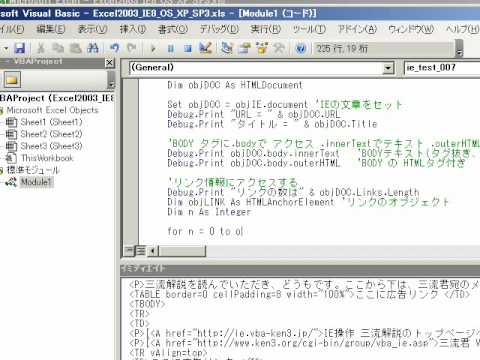Click the code pane horizontal scrollbar thumb
Viewport: 480px width, 360px height.
182,251
